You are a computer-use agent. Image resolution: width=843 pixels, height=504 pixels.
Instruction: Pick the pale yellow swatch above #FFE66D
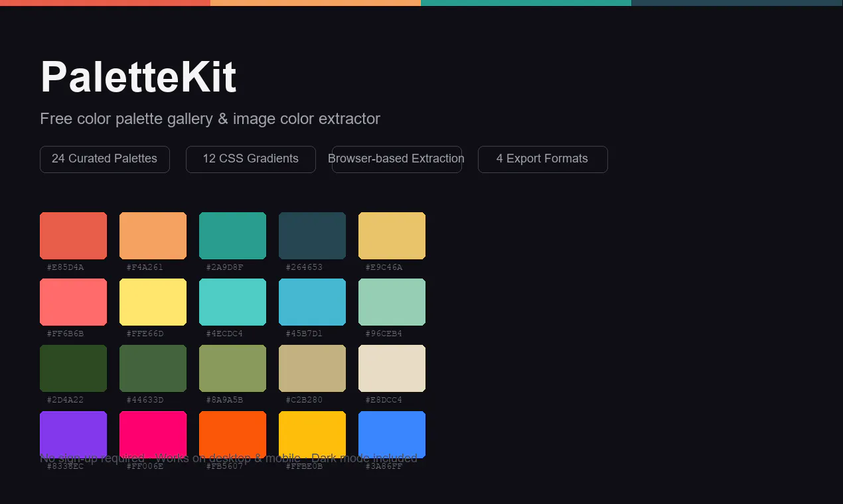(x=153, y=302)
